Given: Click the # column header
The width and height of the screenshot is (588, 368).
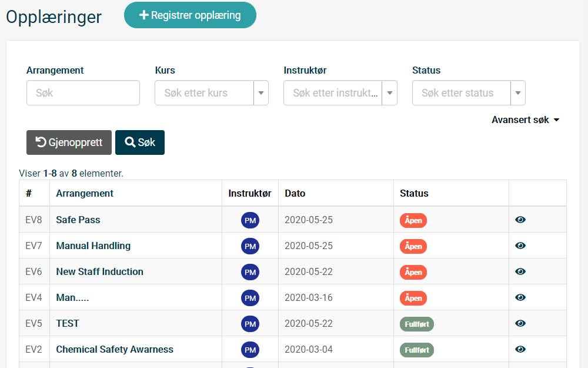Looking at the screenshot, I should 28,193.
